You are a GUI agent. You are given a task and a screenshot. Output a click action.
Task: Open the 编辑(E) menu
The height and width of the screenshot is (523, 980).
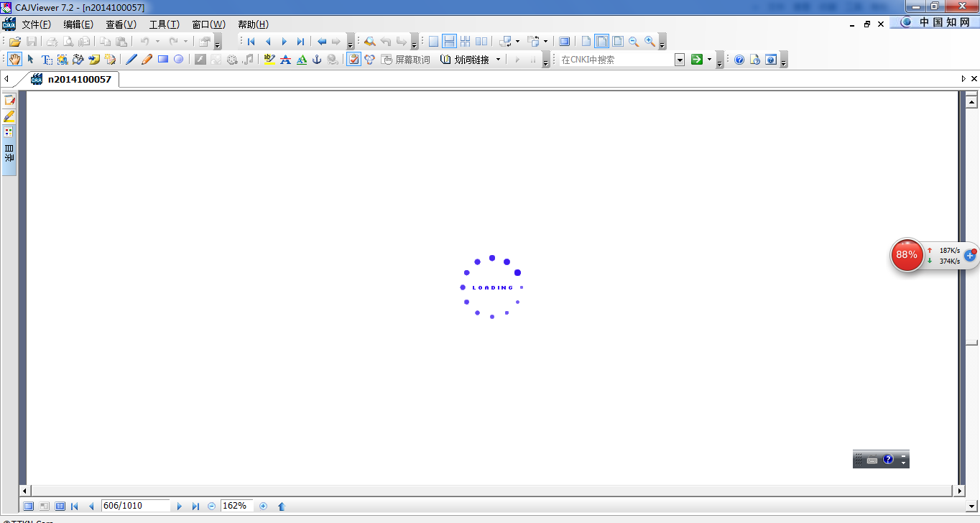coord(78,24)
